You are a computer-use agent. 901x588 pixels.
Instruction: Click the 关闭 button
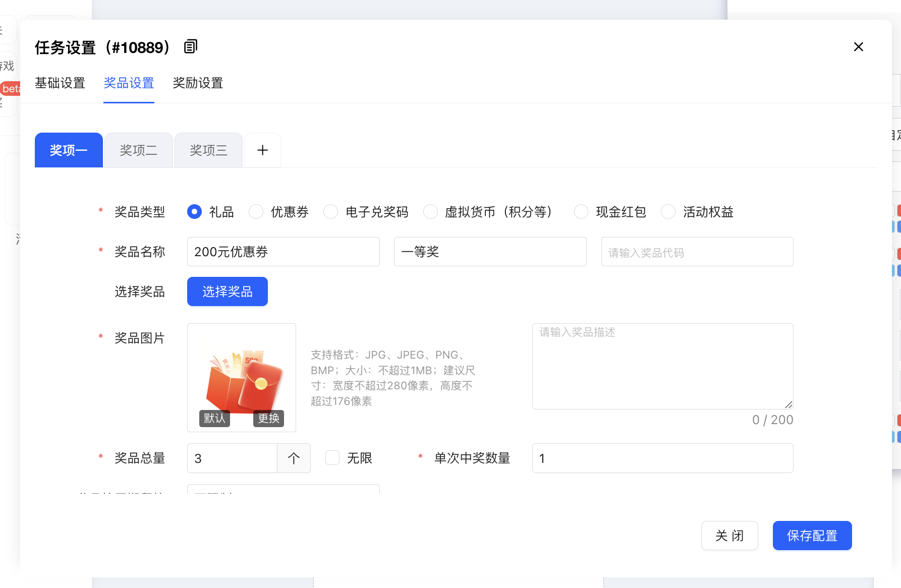click(x=729, y=536)
